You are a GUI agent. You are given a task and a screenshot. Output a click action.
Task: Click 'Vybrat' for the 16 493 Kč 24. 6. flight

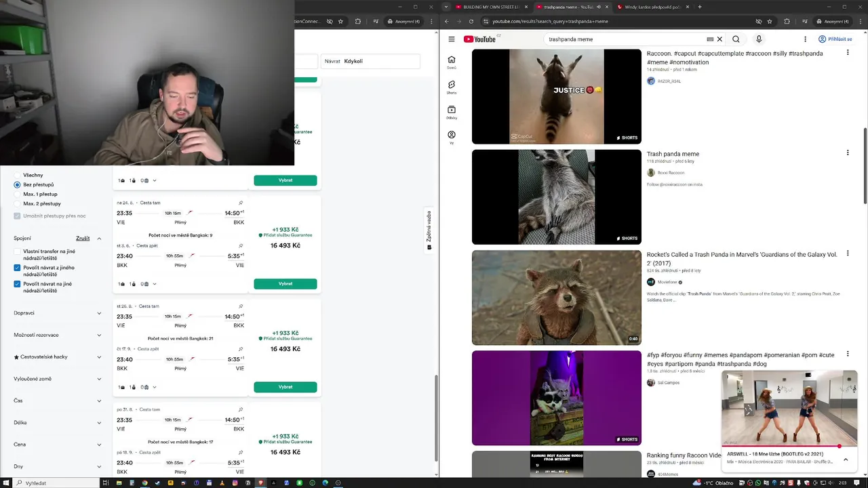[285, 284]
